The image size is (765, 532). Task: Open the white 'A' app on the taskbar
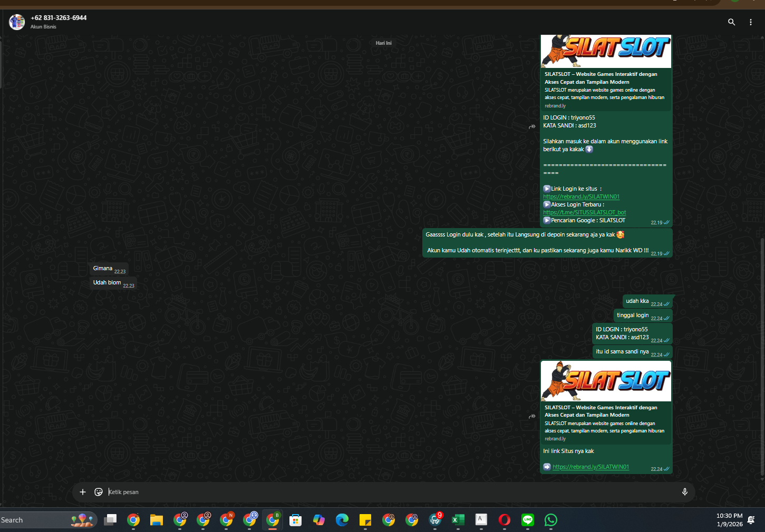coord(481,520)
